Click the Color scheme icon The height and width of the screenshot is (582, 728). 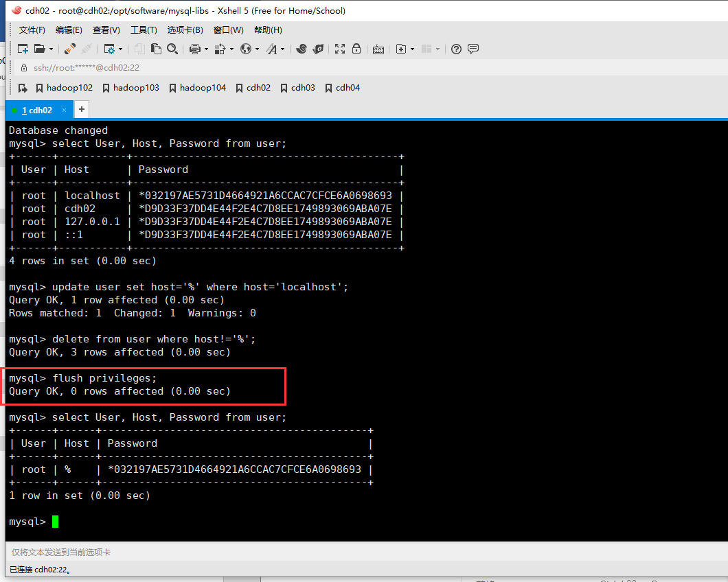[x=220, y=49]
